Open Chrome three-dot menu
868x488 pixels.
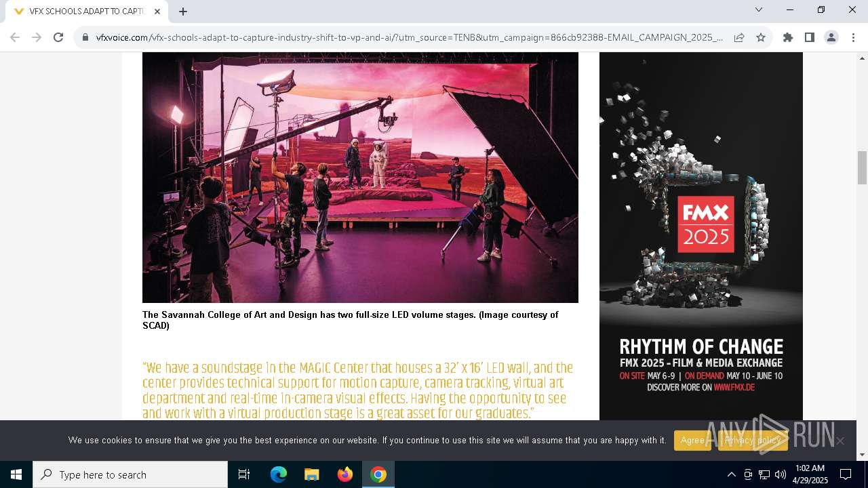(x=852, y=37)
